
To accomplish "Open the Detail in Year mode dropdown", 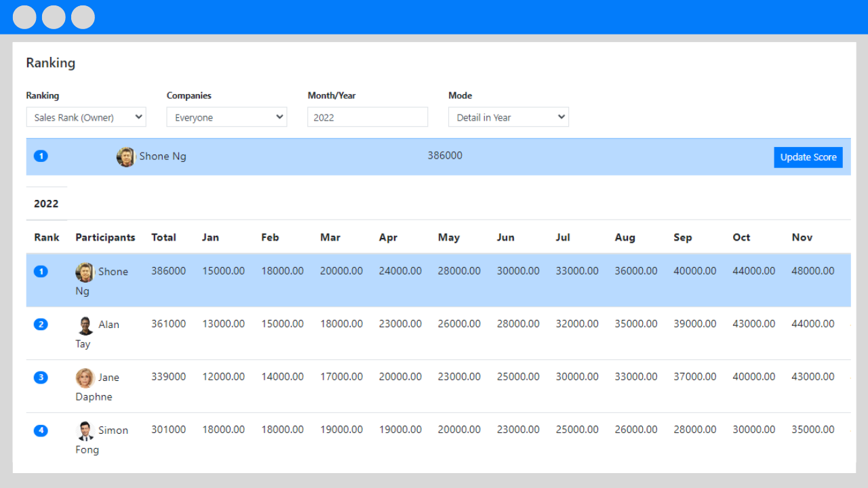I will click(509, 117).
